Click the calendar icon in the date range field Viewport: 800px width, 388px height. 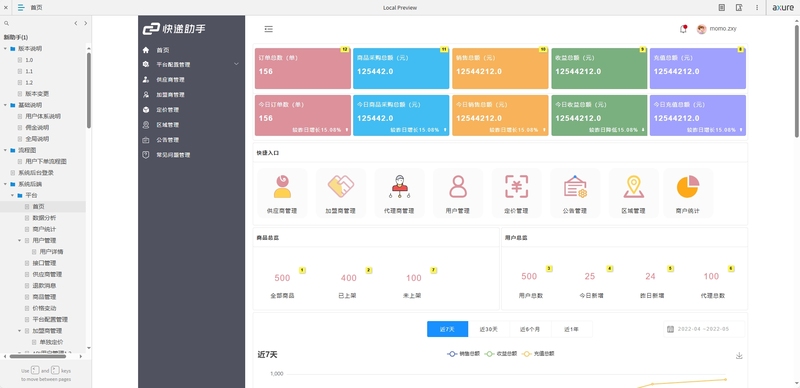click(670, 329)
